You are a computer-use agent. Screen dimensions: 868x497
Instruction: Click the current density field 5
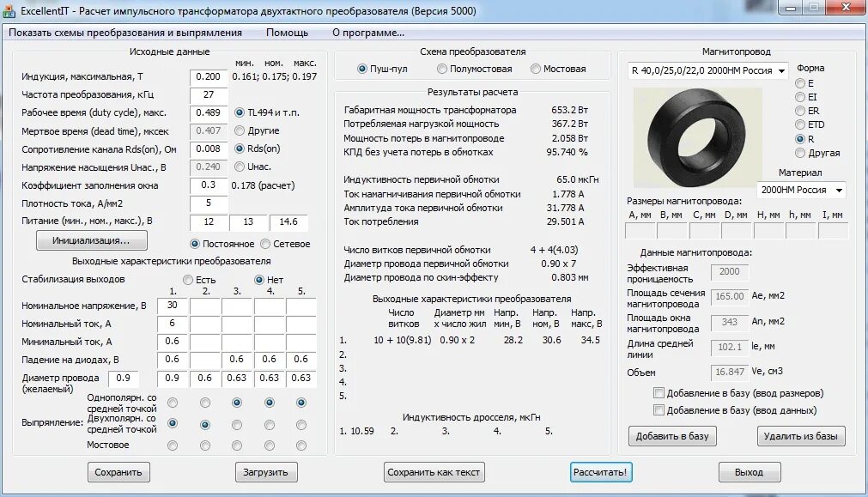coord(209,203)
